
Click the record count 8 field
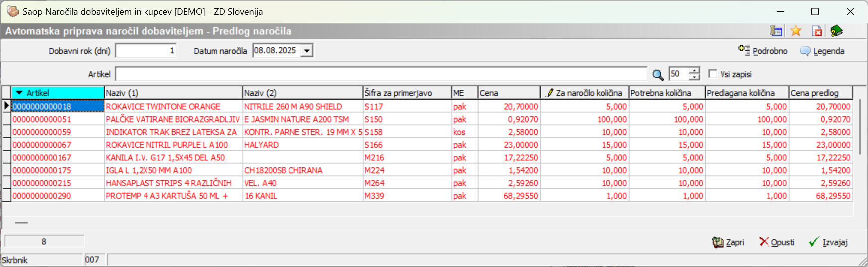click(44, 241)
